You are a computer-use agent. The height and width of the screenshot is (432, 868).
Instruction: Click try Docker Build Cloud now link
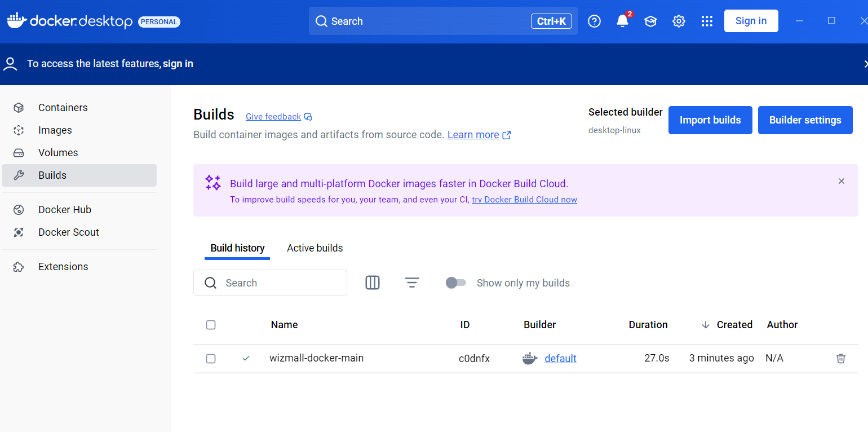coord(524,200)
